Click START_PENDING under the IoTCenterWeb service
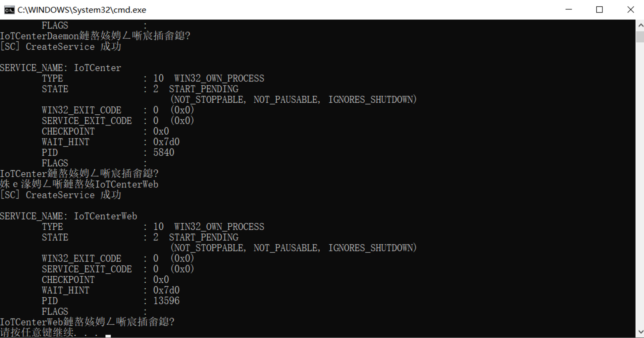The image size is (644, 338). pos(204,237)
